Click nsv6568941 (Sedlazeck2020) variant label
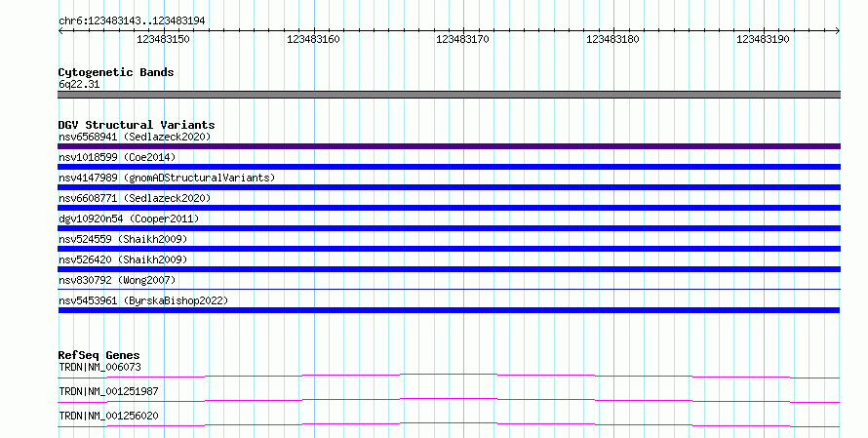 click(135, 137)
